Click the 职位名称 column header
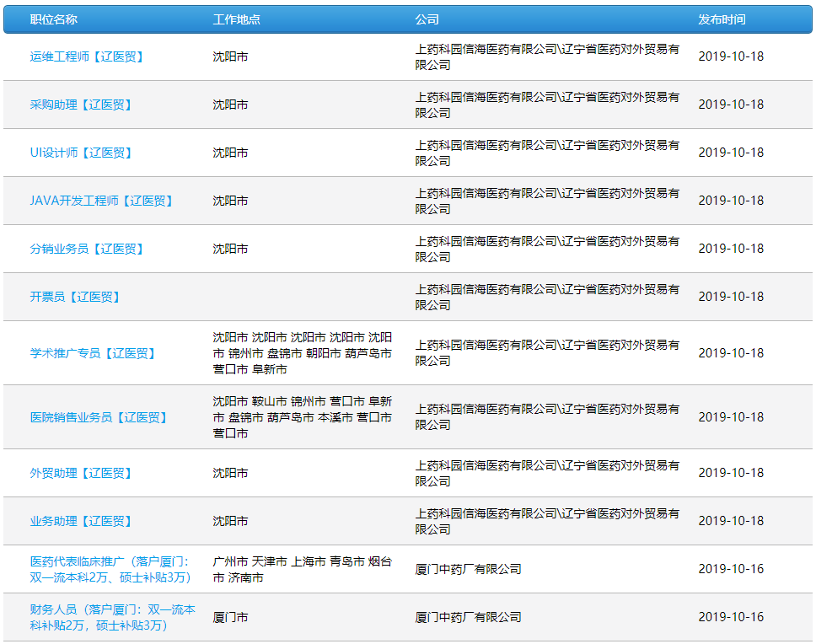 [x=54, y=19]
